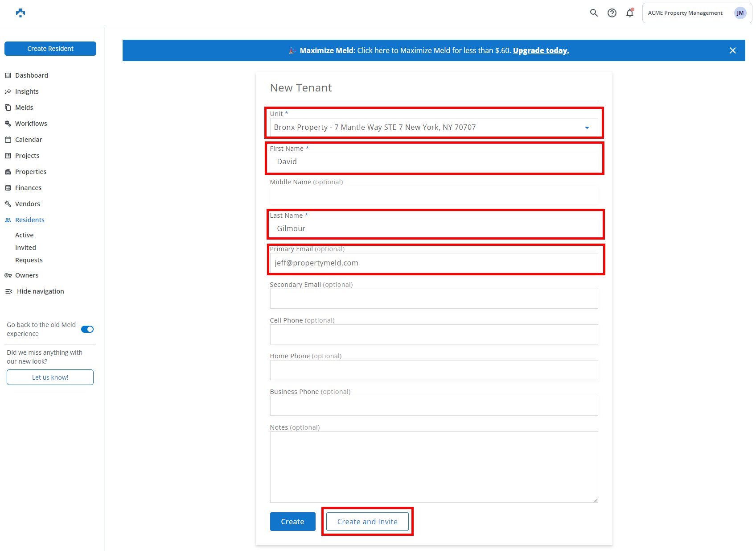Open the help question mark icon
Viewport: 756px width, 551px height.
[x=612, y=13]
